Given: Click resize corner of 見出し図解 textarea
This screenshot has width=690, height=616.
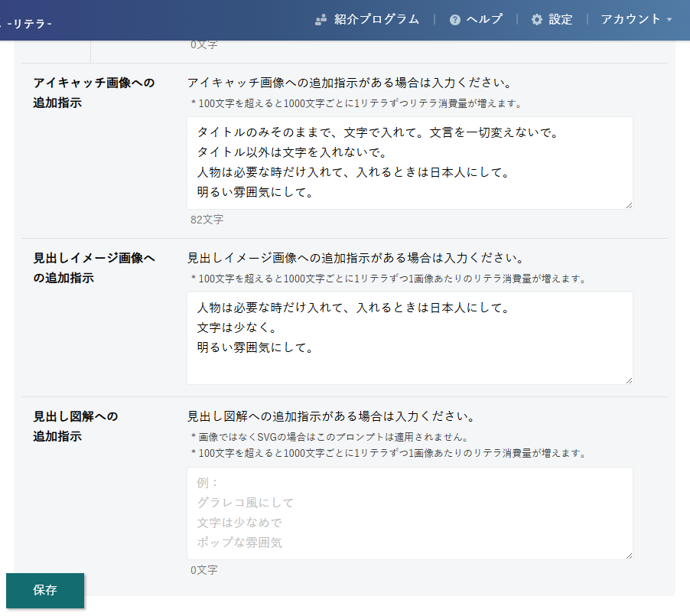Looking at the screenshot, I should click(x=629, y=556).
